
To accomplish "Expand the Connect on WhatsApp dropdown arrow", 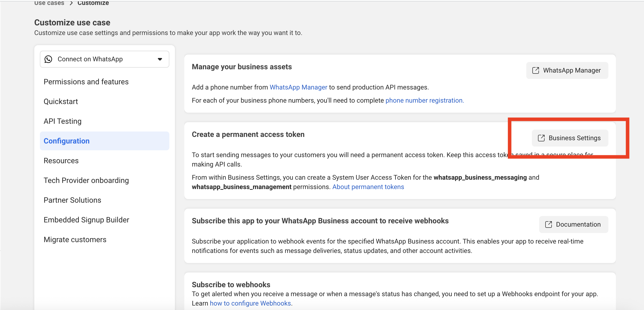I will 160,59.
